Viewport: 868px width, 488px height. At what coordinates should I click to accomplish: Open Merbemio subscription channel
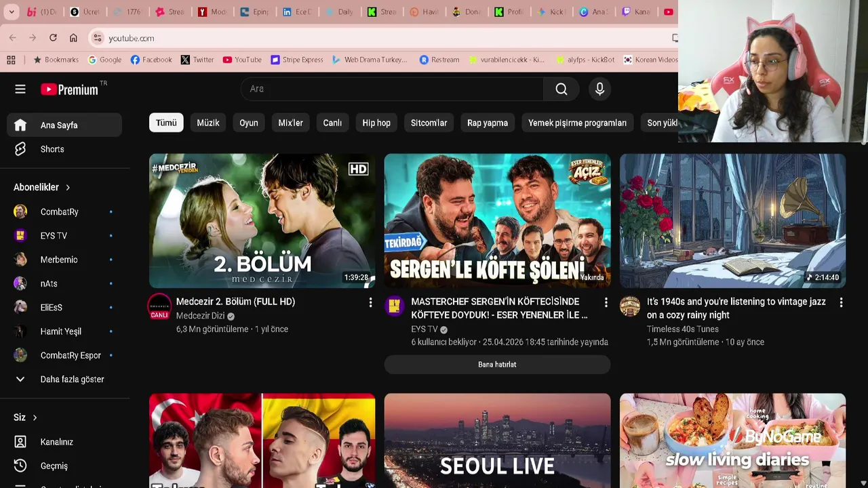point(64,260)
